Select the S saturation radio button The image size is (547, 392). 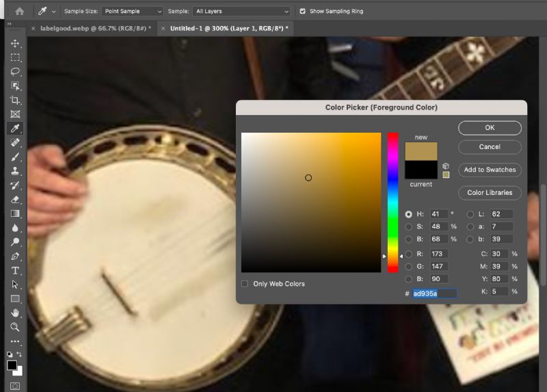408,227
